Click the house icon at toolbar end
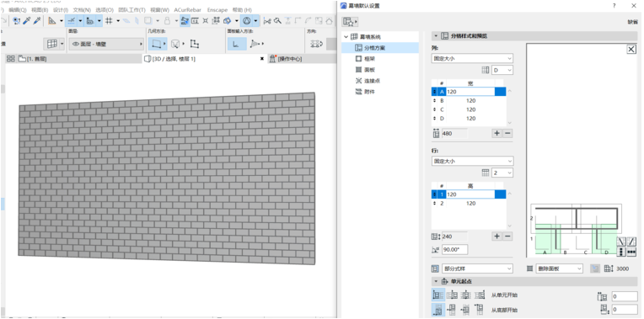The image size is (644, 319). point(329,20)
